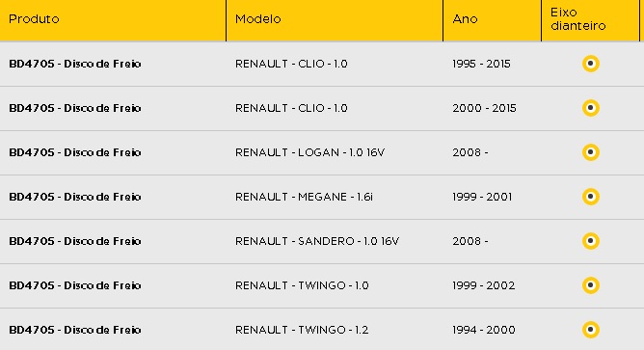The width and height of the screenshot is (644, 350).
Task: Open BD4705 Disco de Freio in Clio 1995 row
Action: pyautogui.click(x=75, y=64)
